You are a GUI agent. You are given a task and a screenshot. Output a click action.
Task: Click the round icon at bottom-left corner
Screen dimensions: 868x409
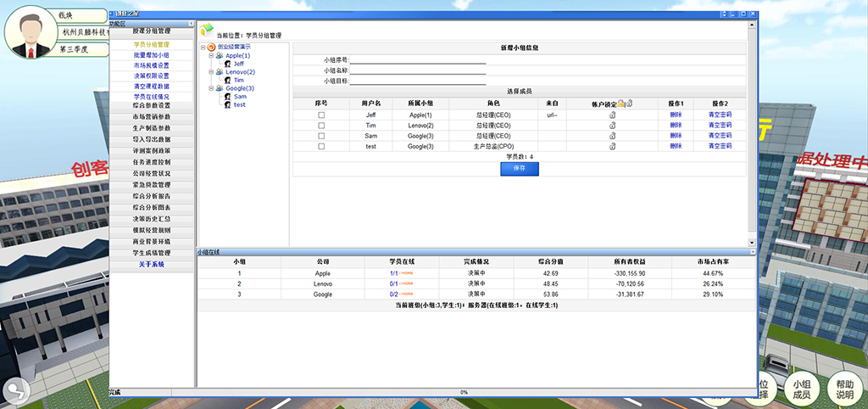pyautogui.click(x=14, y=391)
